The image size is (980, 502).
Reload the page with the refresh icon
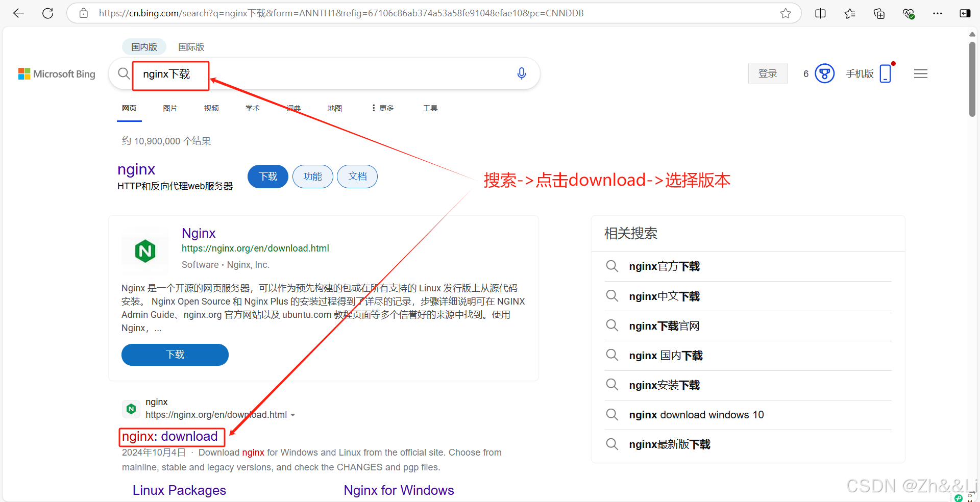48,13
